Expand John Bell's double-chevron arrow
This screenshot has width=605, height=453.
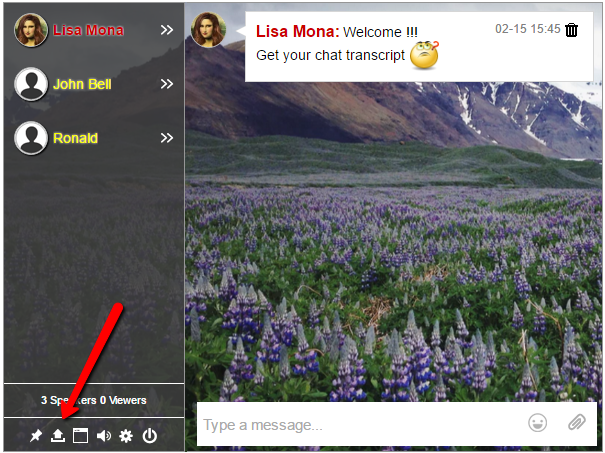tap(167, 84)
